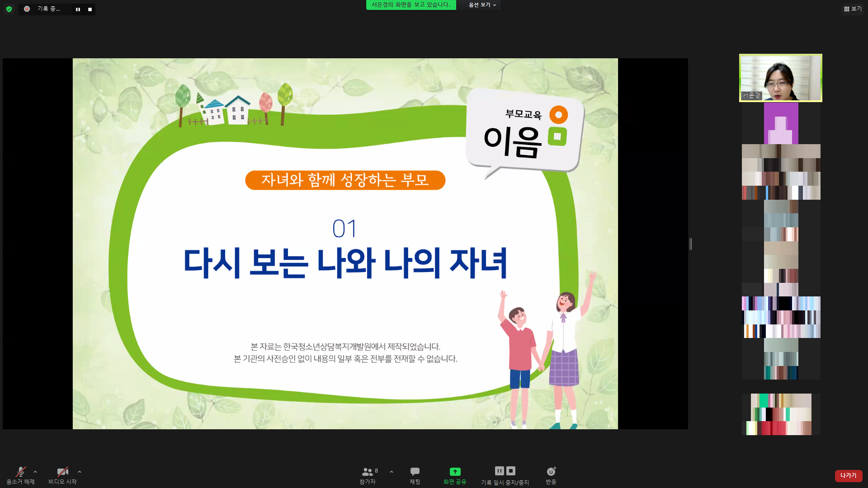This screenshot has height=488, width=868.
Task: Open the 보기 view layout menu
Action: [x=853, y=9]
